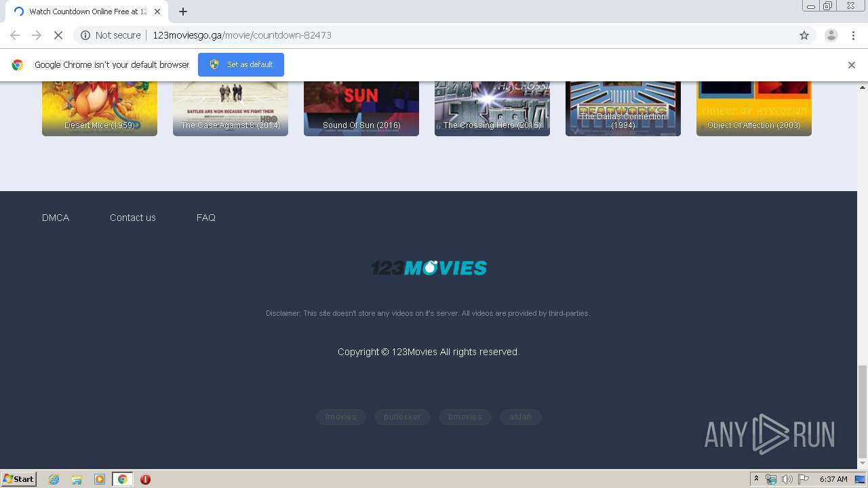Image resolution: width=868 pixels, height=488 pixels.
Task: Stop loading page with the X button
Action: [x=58, y=35]
